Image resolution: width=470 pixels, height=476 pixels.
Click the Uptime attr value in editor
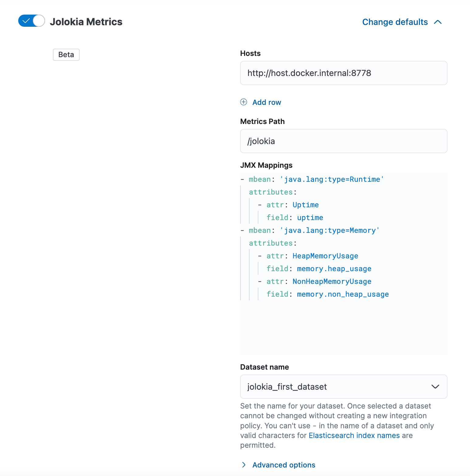pos(306,205)
